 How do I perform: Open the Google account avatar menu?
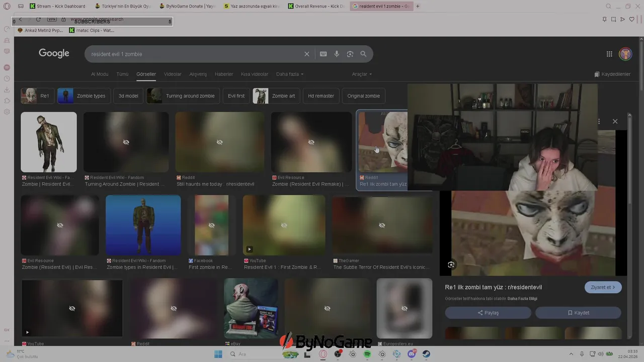[625, 54]
